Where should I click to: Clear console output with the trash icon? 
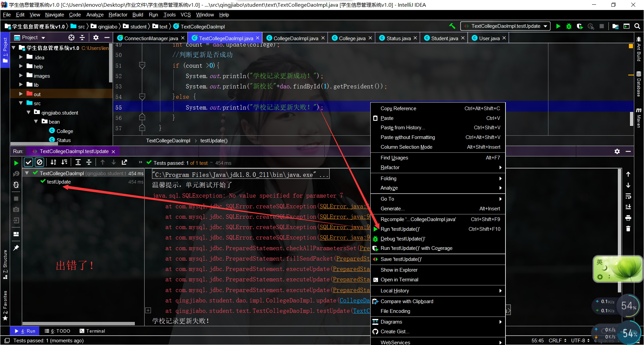[x=628, y=229]
